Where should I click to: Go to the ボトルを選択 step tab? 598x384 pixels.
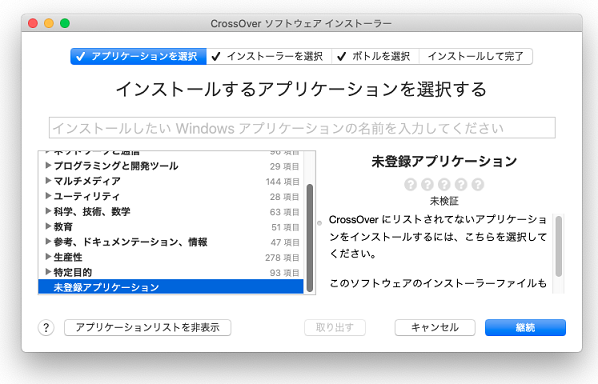tap(375, 56)
